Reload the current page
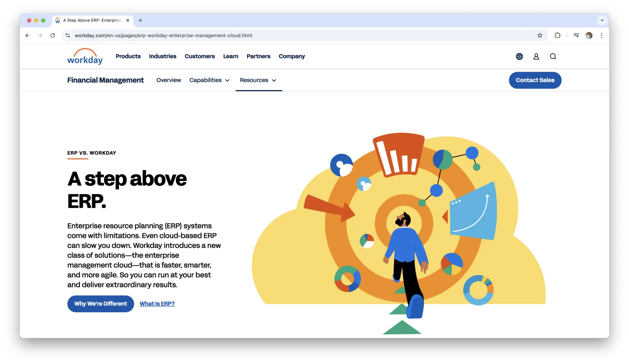This screenshot has width=629, height=364. point(53,35)
